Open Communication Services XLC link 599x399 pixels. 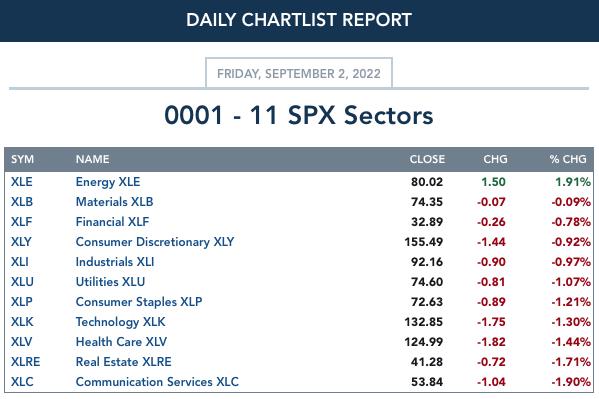pyautogui.click(x=157, y=382)
